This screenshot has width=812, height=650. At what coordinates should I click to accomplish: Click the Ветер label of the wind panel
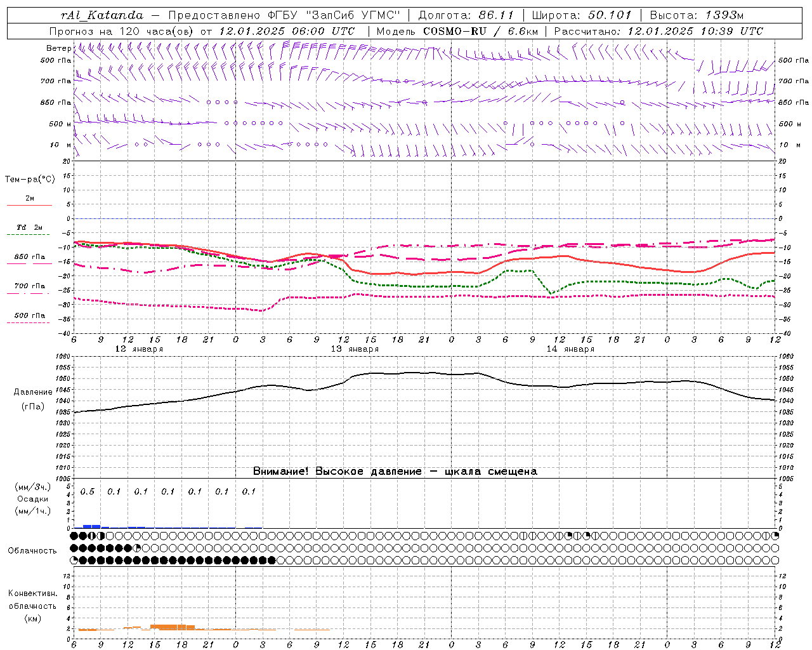click(x=58, y=48)
